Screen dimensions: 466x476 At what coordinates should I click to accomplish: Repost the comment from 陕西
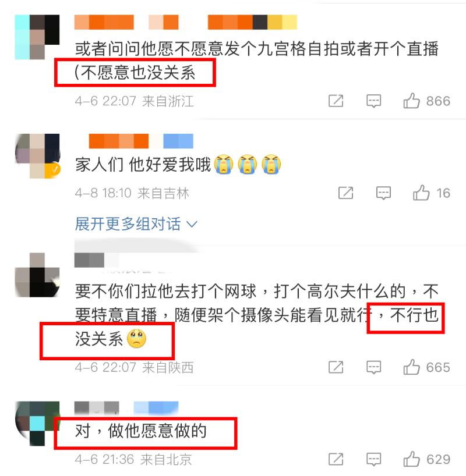point(336,367)
